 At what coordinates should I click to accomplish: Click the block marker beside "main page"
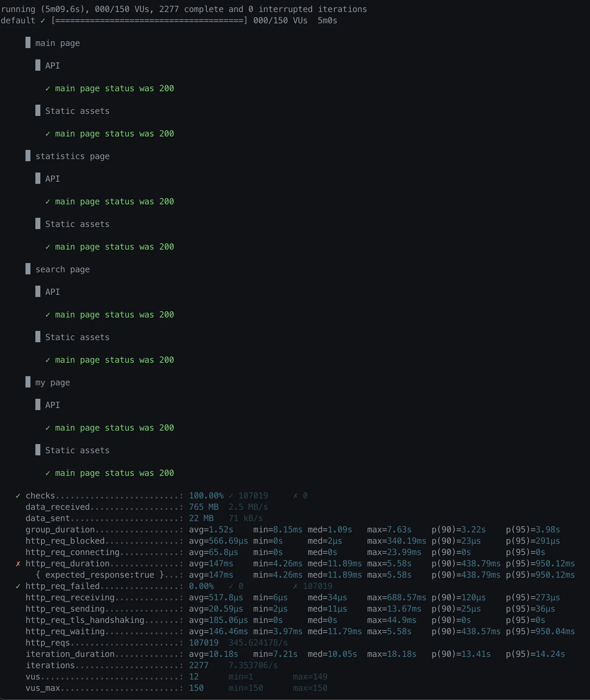[x=28, y=43]
